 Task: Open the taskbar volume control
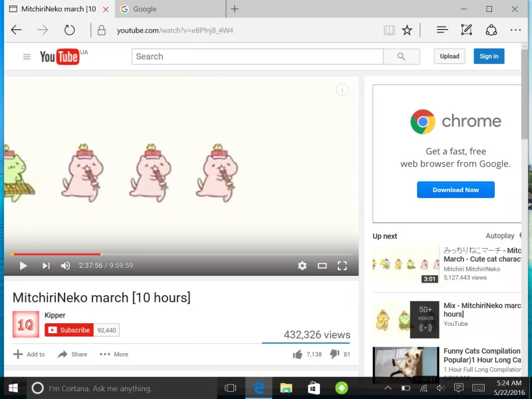coord(441,388)
